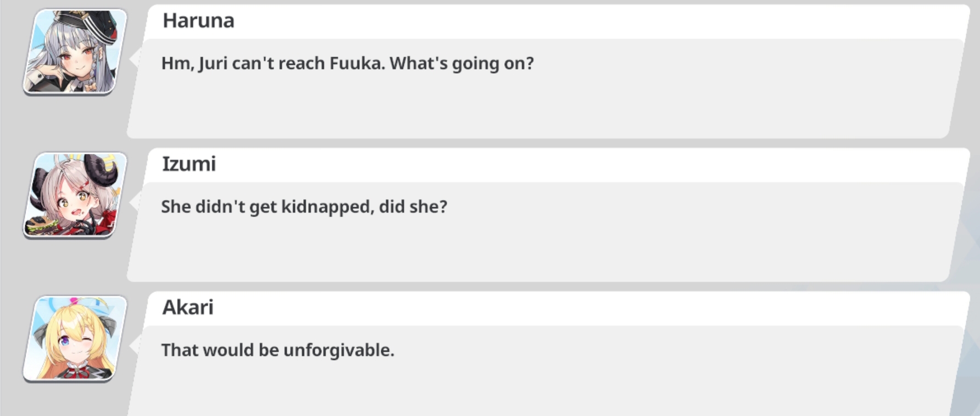Viewport: 980px width, 416px height.
Task: Click Akari's line "That would be unforgivable."
Action: pos(277,351)
